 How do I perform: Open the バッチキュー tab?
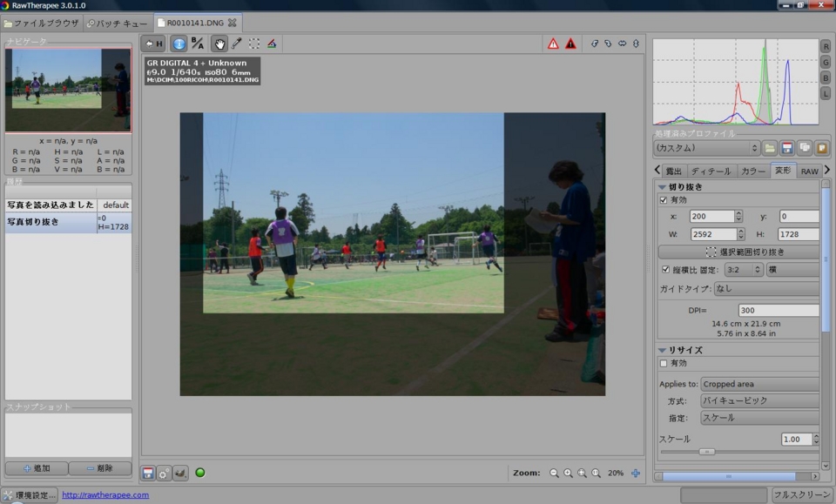[118, 24]
